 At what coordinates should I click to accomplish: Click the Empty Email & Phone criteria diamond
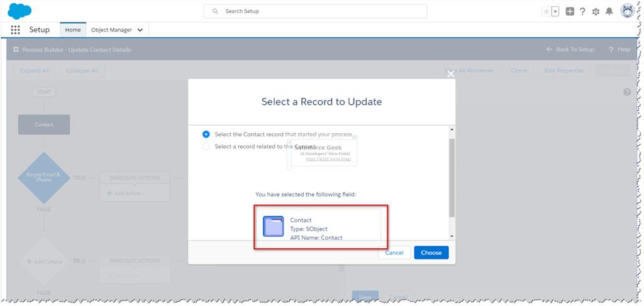tap(43, 178)
